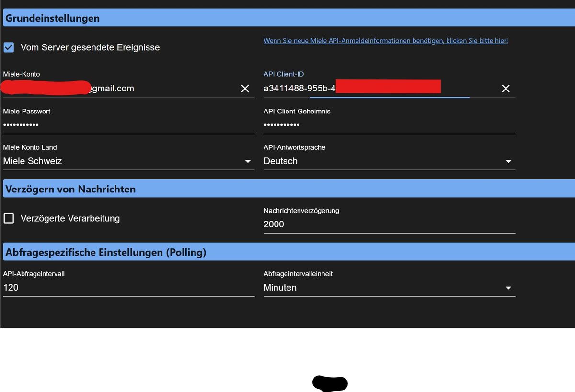Click Abfragespezifische Einstellungen (Polling) header
This screenshot has width=575, height=392.
[x=106, y=252]
